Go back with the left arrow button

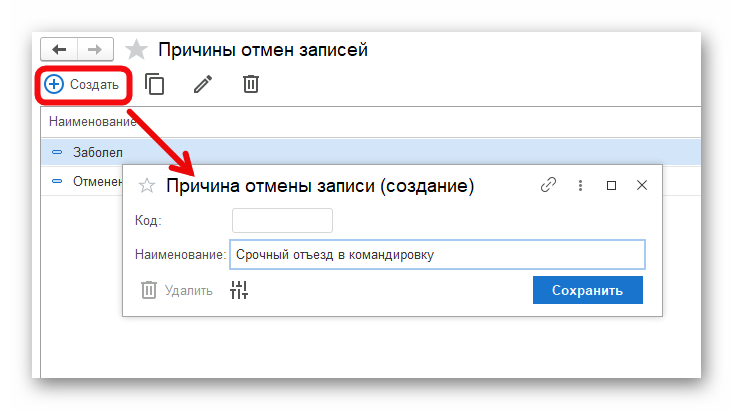click(59, 50)
